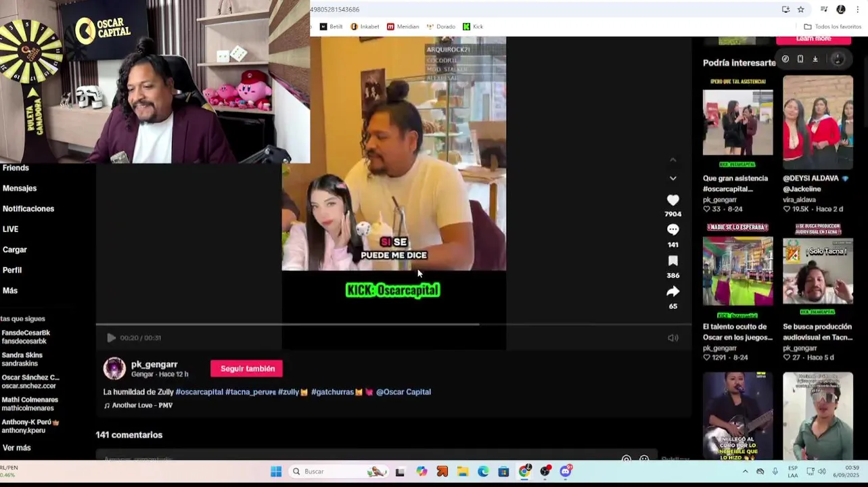Open the Sandra Skins followed account
The width and height of the screenshot is (868, 487).
[x=22, y=358]
